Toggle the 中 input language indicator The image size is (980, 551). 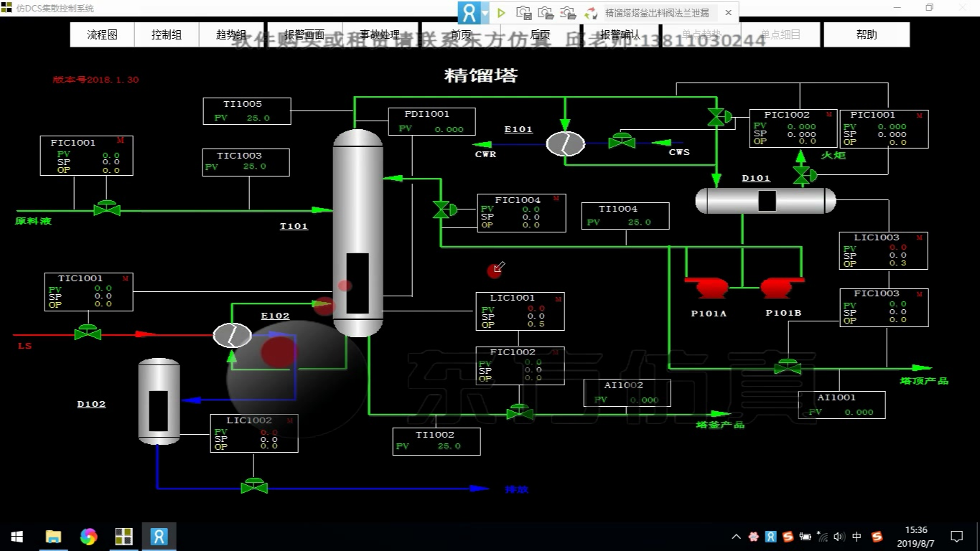(x=857, y=537)
